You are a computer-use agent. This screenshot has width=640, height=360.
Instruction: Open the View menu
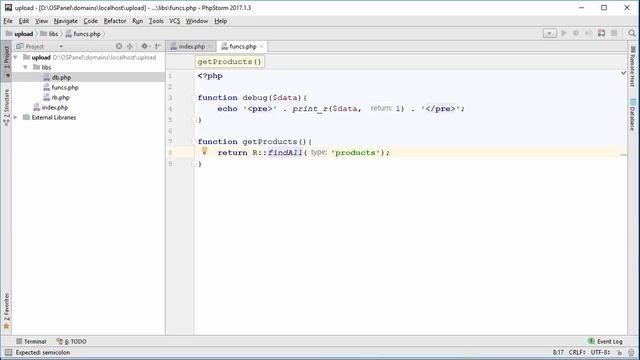[x=41, y=21]
